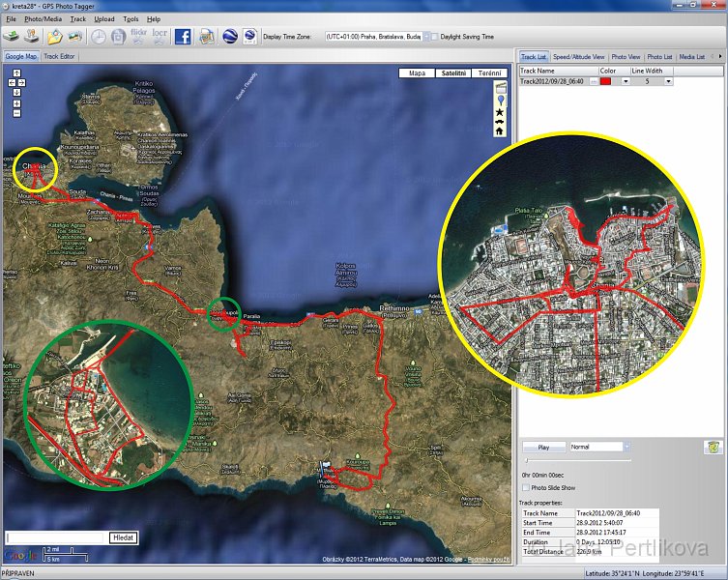This screenshot has height=580, width=728.
Task: Open the folder with map icon in toolbar
Action: point(54,36)
